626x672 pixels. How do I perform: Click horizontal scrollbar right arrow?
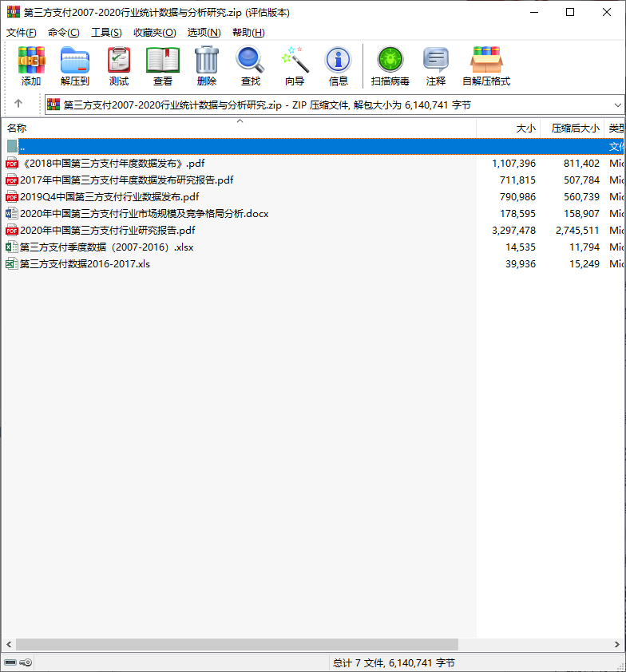pos(617,644)
